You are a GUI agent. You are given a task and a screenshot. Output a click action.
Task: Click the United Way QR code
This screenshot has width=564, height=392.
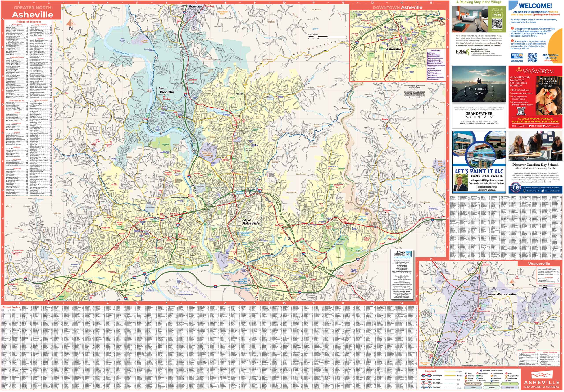point(532,58)
